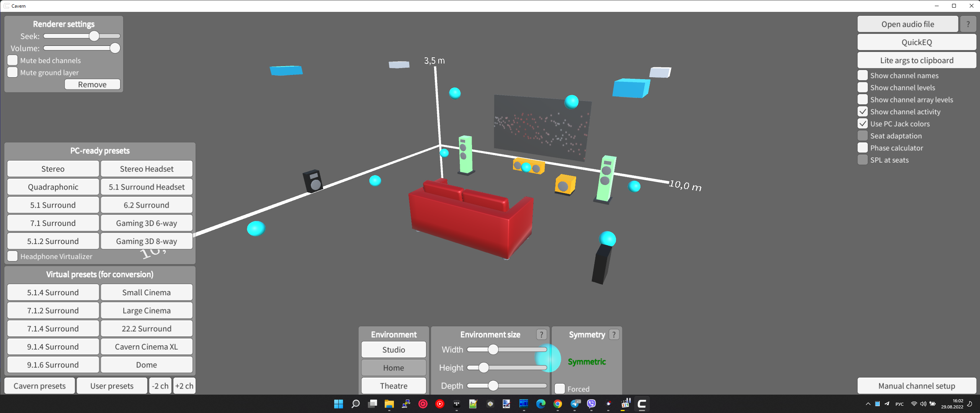980x413 pixels.
Task: Select the Theatre environment option
Action: (394, 386)
